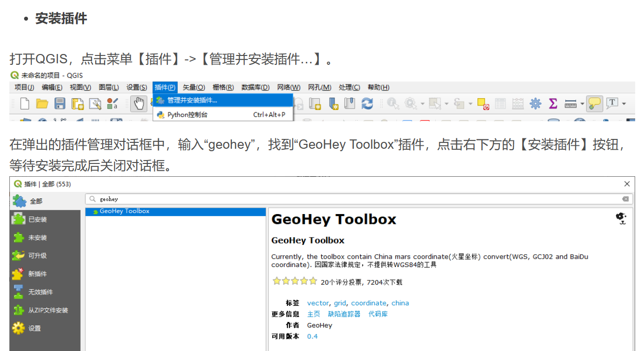The image size is (644, 351).
Task: Expand the Run Feature Action dropdown arrow
Action: pyautogui.click(x=422, y=104)
